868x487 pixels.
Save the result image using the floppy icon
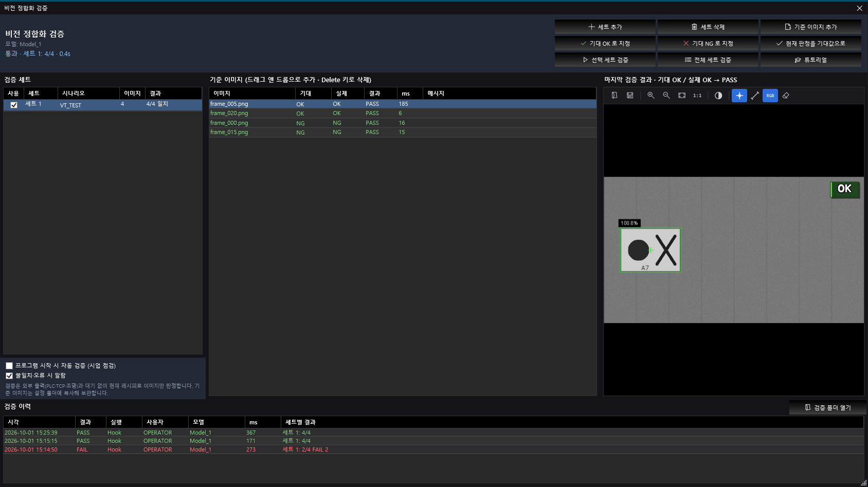pyautogui.click(x=630, y=96)
